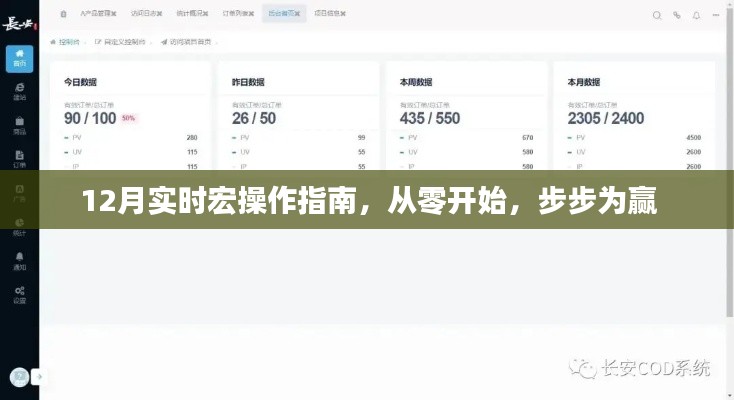Image resolution: width=734 pixels, height=400 pixels.
Task: Open the 项目信息 tab
Action: [x=330, y=15]
